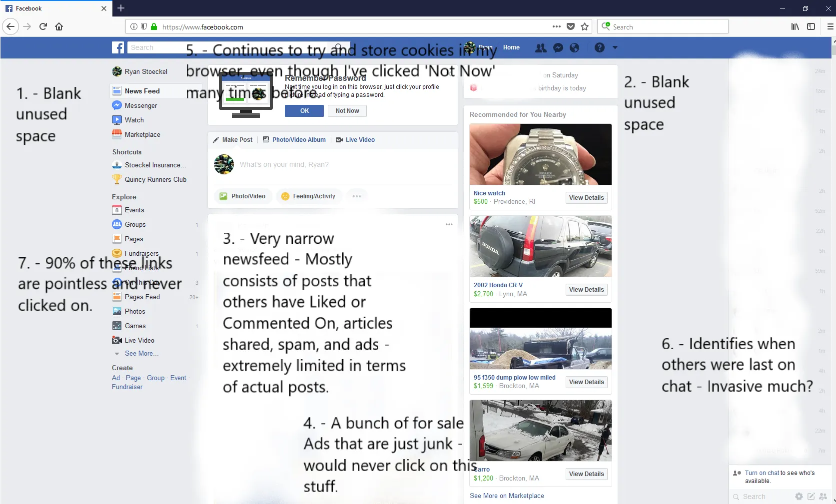Create a new group chat icon

(x=823, y=497)
